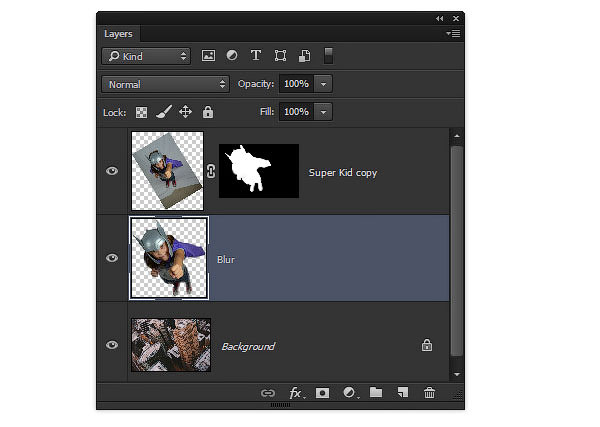
Task: Collapse the panel with double arrows
Action: [x=439, y=18]
